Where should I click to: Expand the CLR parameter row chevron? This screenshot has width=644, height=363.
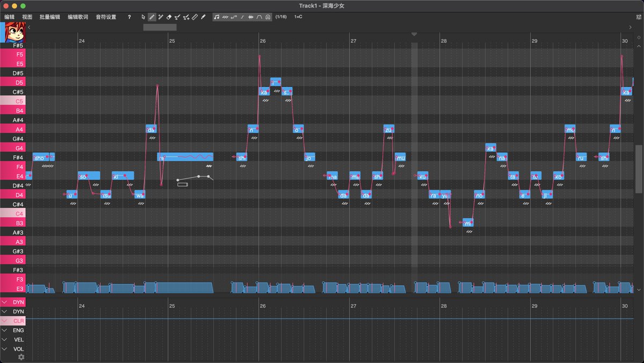(5, 321)
